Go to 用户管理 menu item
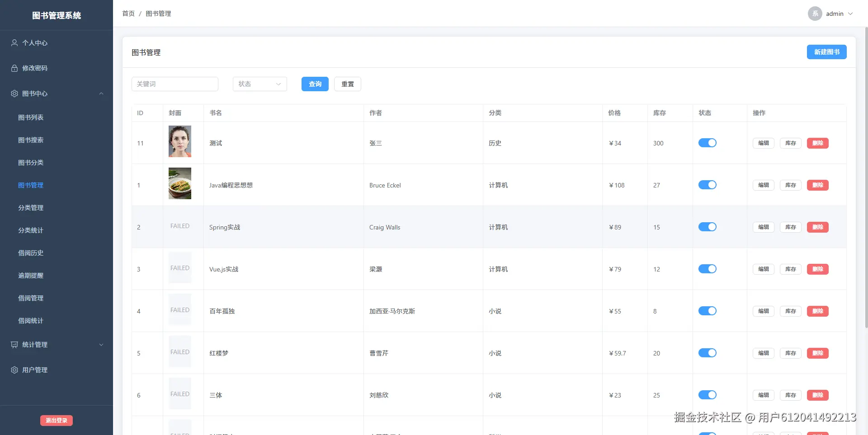The height and width of the screenshot is (435, 868). tap(57, 370)
